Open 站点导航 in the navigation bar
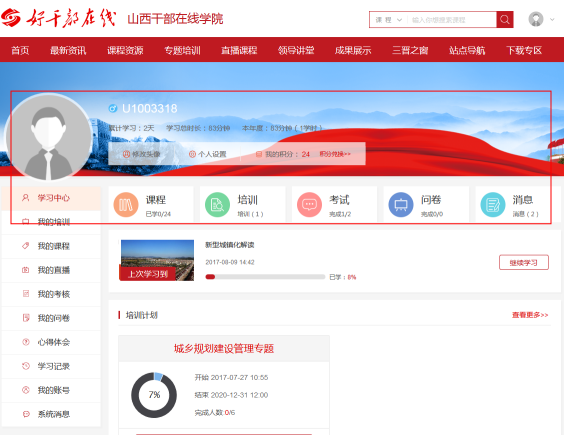 click(467, 50)
